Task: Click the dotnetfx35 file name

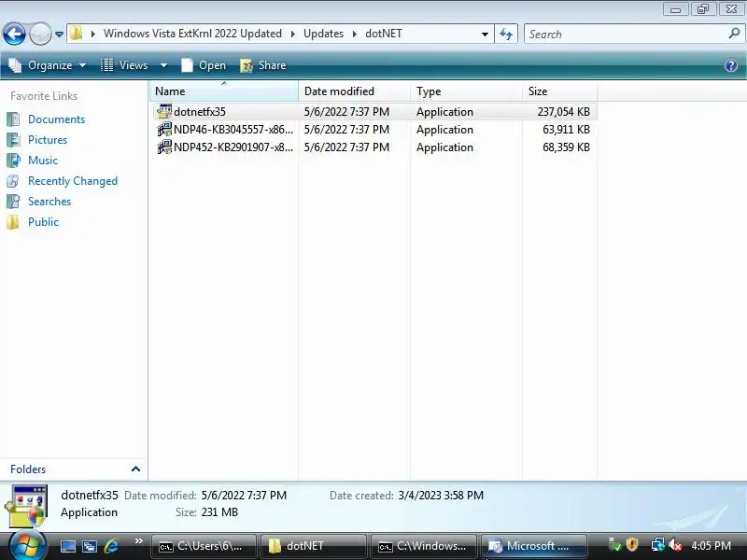Action: click(200, 111)
